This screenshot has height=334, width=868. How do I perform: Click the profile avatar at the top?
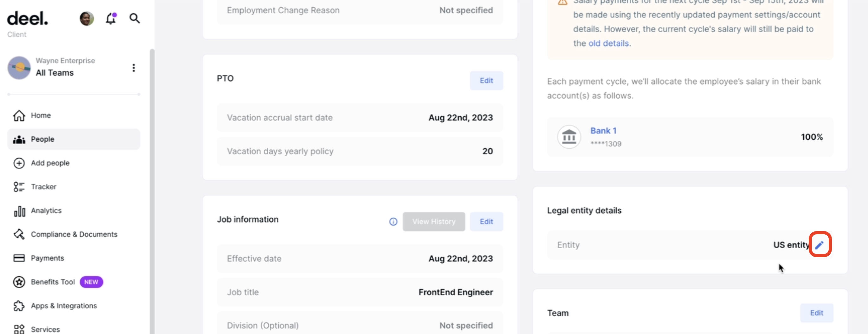point(87,18)
